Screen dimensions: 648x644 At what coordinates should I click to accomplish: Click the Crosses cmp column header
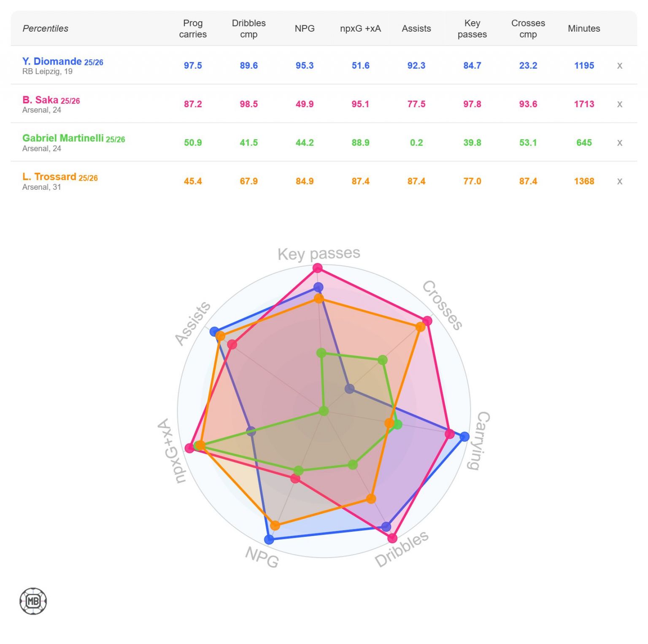click(528, 29)
